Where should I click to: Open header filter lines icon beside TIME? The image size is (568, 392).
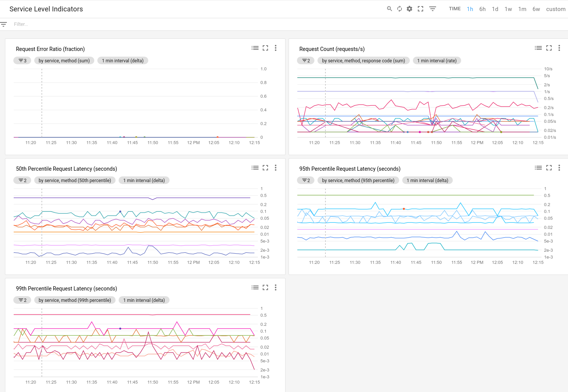tap(433, 9)
